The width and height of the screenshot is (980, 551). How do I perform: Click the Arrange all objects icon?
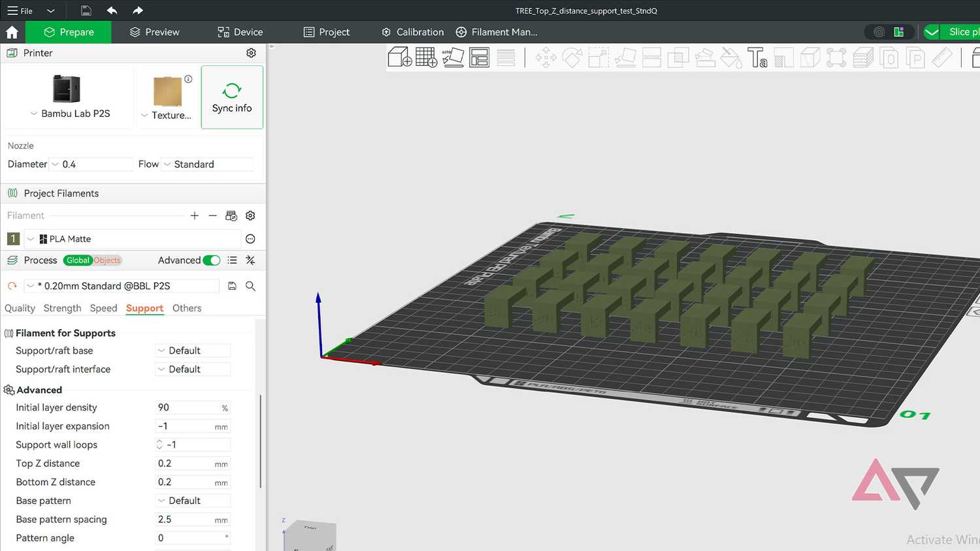pos(479,57)
